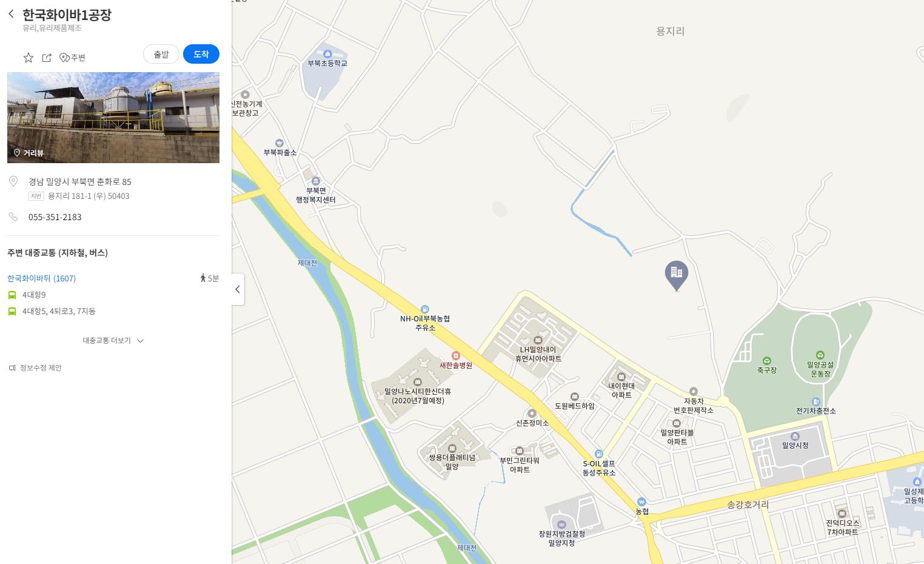Screen dimensions: 924x564
Task: Click the S-OIL셀프 동성주유소 marker
Action: (599, 454)
